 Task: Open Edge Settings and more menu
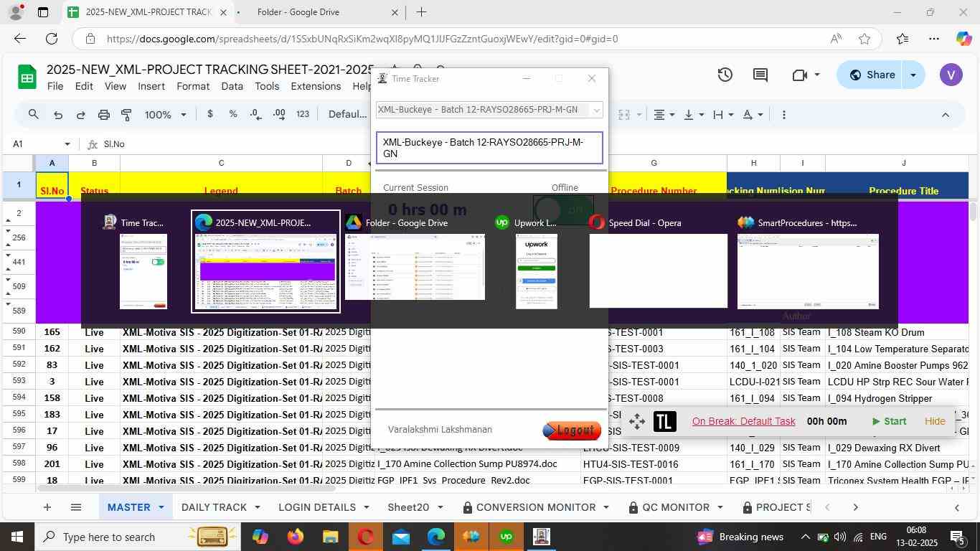[933, 39]
